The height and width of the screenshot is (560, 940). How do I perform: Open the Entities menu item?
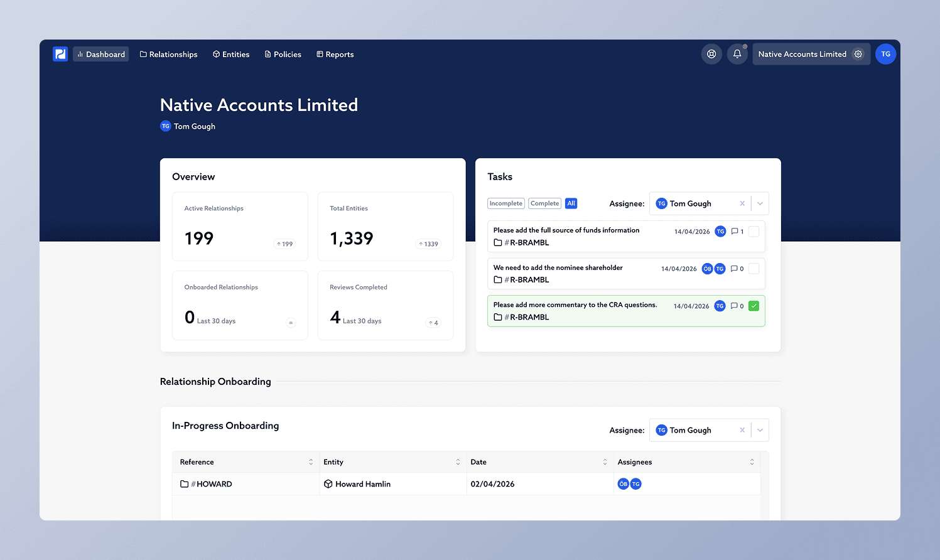[x=231, y=54]
